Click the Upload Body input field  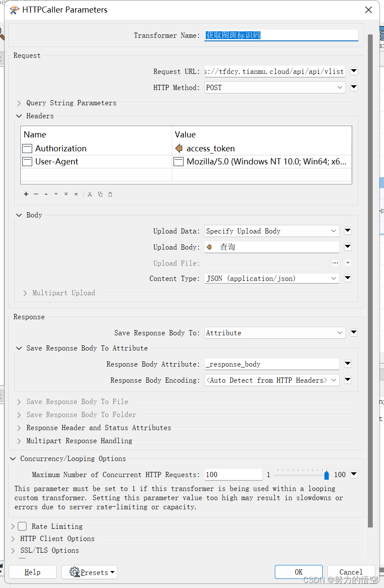click(x=272, y=247)
